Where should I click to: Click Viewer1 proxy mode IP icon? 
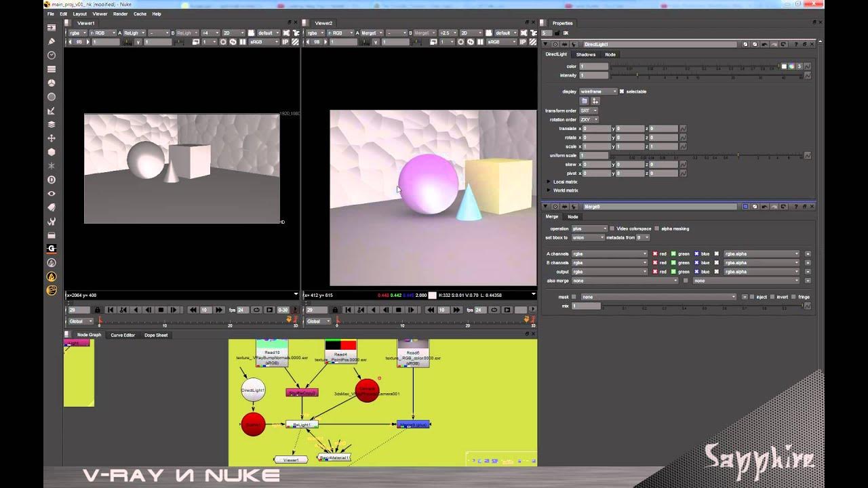(285, 42)
